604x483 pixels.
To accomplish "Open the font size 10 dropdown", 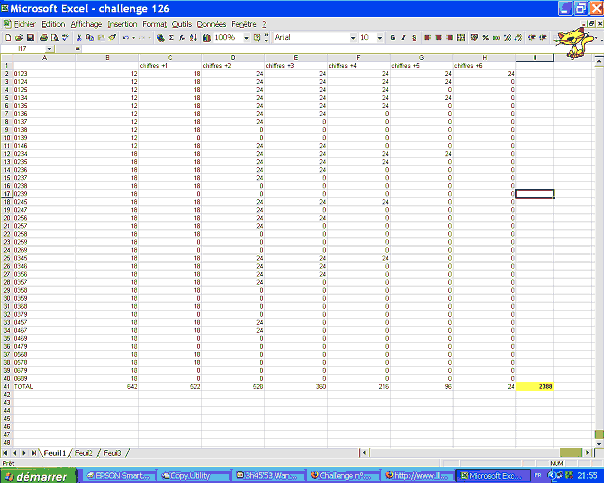I will pyautogui.click(x=379, y=37).
